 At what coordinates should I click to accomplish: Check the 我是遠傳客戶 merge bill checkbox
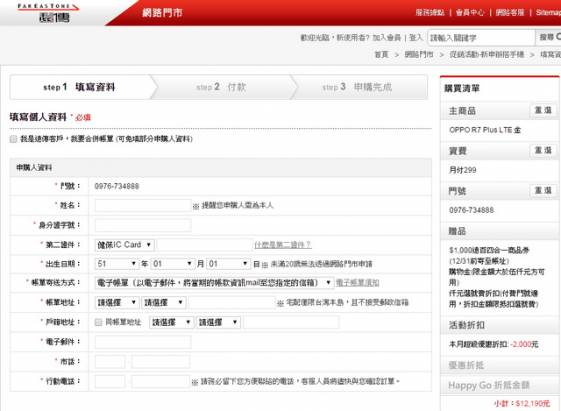[x=13, y=139]
